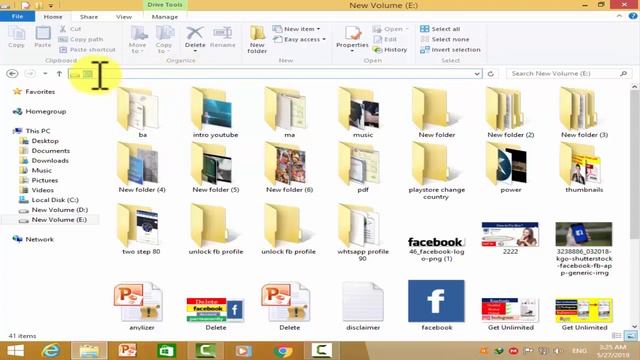
Task: Click the Delete icon in Organize group
Action: [195, 39]
